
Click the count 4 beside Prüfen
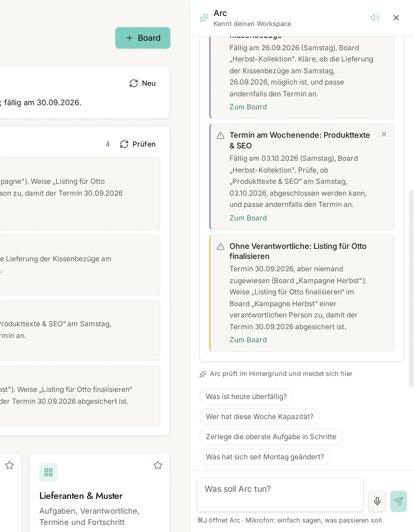pos(107,144)
